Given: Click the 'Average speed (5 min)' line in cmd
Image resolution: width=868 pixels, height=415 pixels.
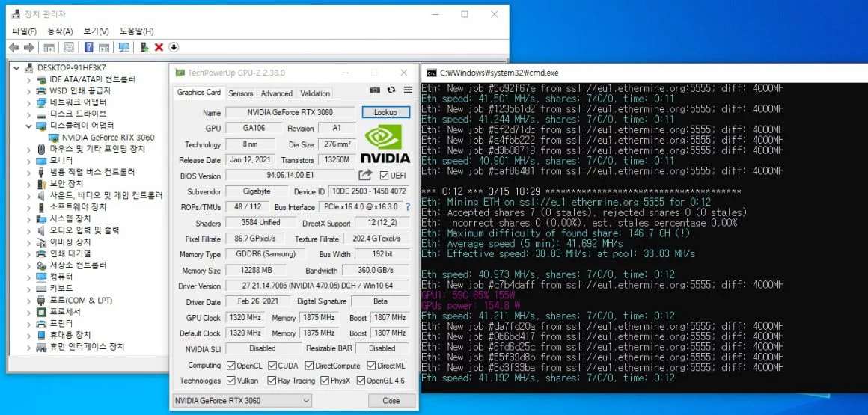Looking at the screenshot, I should 522,244.
